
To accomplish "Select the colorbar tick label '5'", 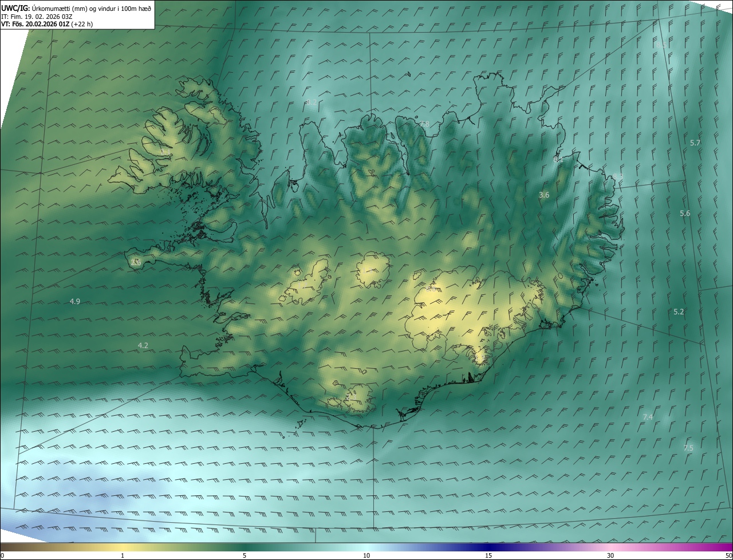I will coord(245,556).
